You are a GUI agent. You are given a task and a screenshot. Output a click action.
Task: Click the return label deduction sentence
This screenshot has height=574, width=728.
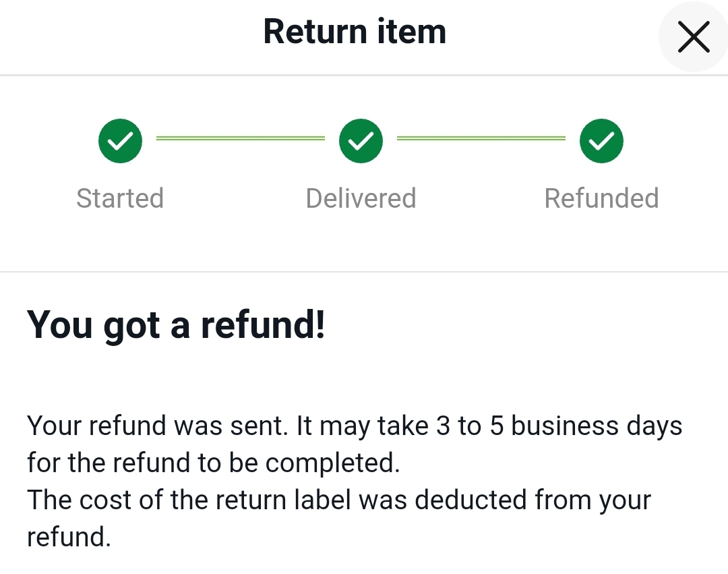339,518
